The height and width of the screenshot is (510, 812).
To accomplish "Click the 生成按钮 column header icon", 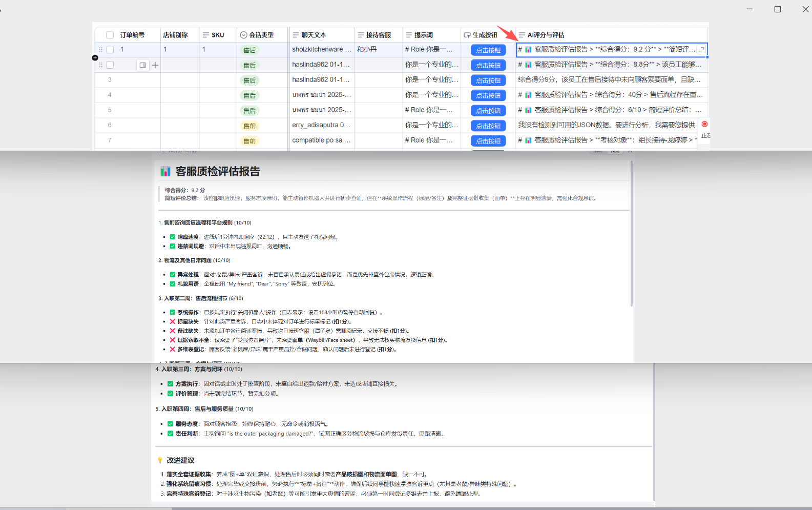I will pyautogui.click(x=467, y=35).
